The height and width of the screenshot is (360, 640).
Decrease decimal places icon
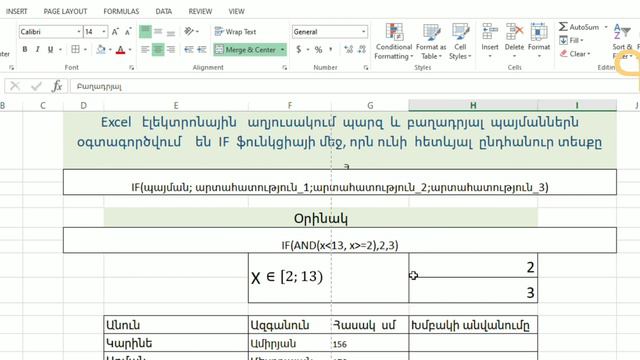coord(362,49)
